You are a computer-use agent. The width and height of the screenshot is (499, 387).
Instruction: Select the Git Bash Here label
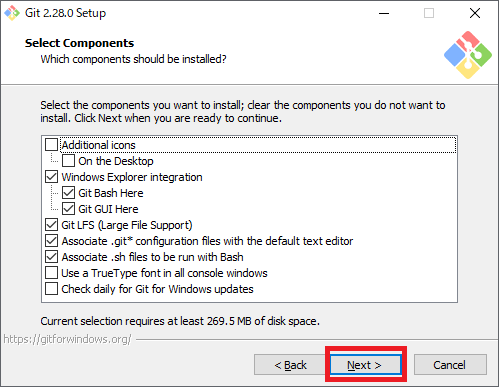coord(111,193)
